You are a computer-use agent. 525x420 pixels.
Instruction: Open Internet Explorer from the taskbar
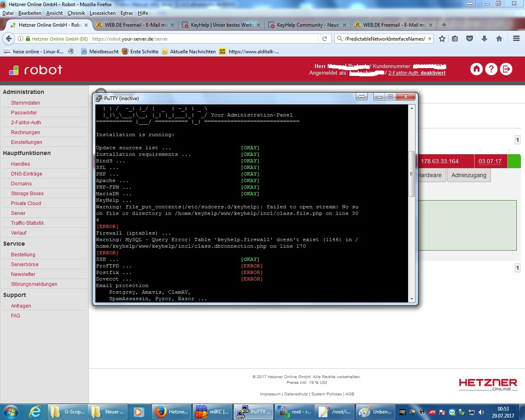pyautogui.click(x=35, y=411)
